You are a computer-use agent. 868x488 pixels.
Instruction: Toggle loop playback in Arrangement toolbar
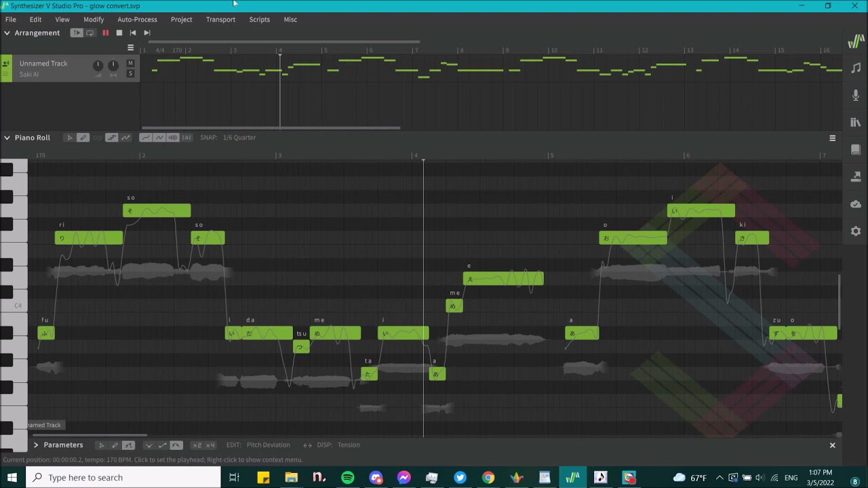pyautogui.click(x=90, y=33)
